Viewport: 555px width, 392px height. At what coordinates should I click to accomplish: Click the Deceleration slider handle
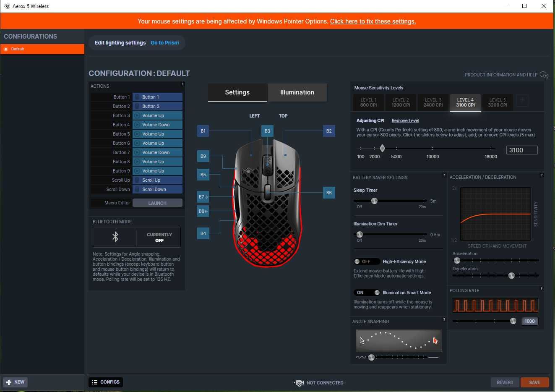[x=511, y=276]
